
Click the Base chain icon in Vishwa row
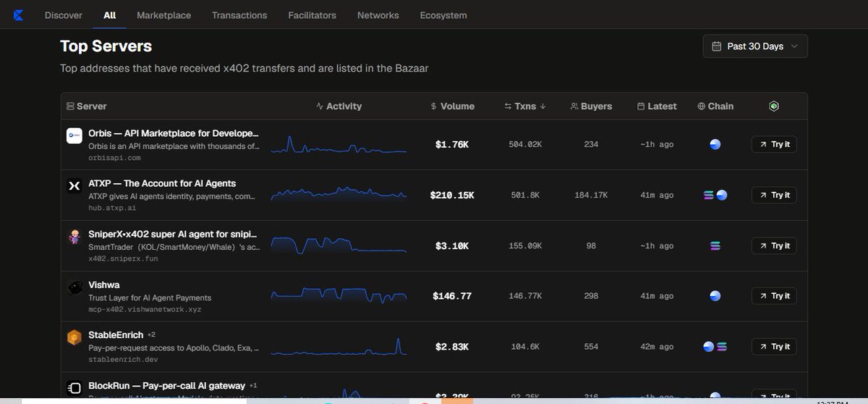click(x=715, y=296)
